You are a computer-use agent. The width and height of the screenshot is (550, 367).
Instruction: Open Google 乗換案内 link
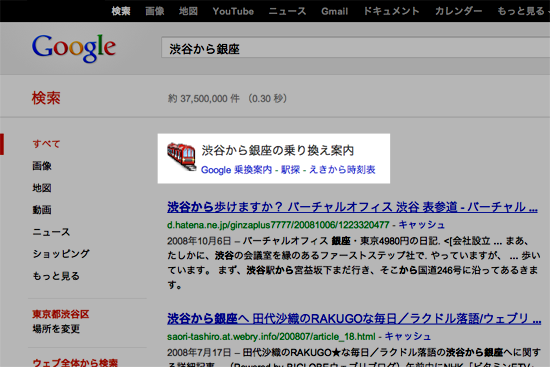pyautogui.click(x=236, y=170)
